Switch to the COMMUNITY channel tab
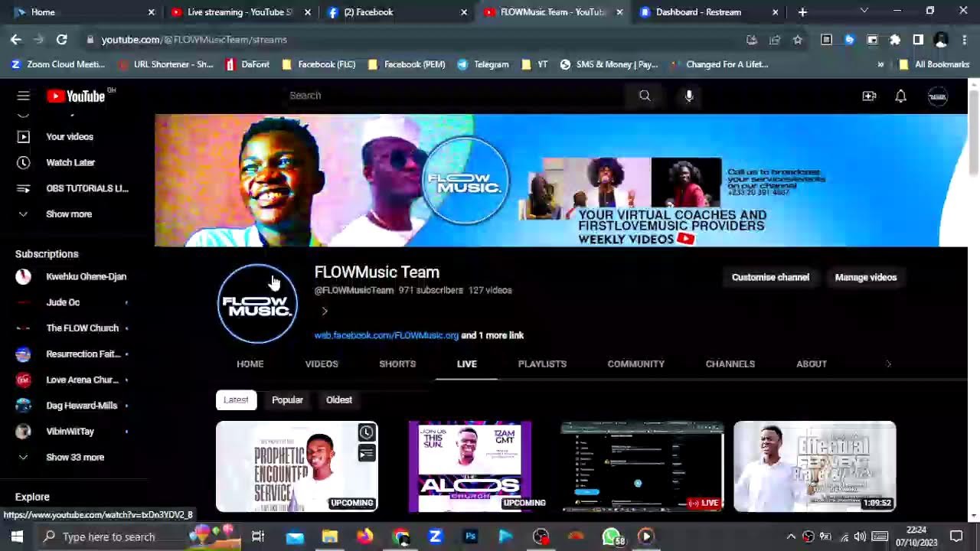980x551 pixels. [636, 364]
